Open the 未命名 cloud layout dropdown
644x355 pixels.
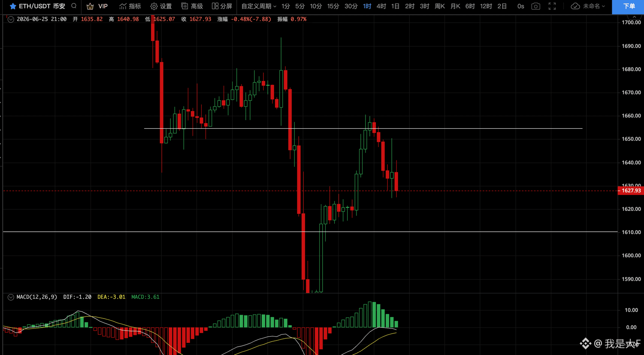point(588,6)
